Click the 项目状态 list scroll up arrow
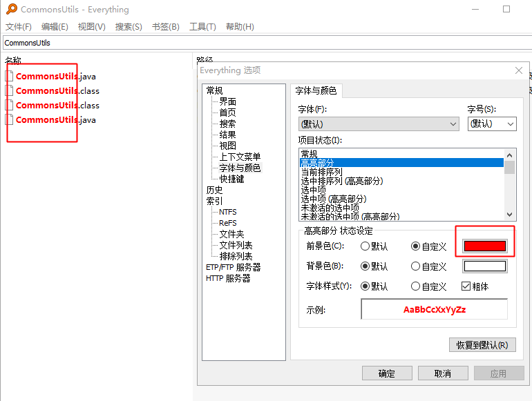 [509, 155]
